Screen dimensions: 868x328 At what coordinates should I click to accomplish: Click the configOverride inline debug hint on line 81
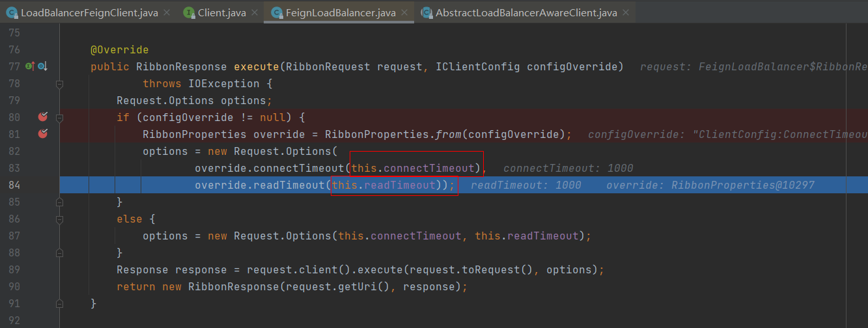[728, 134]
